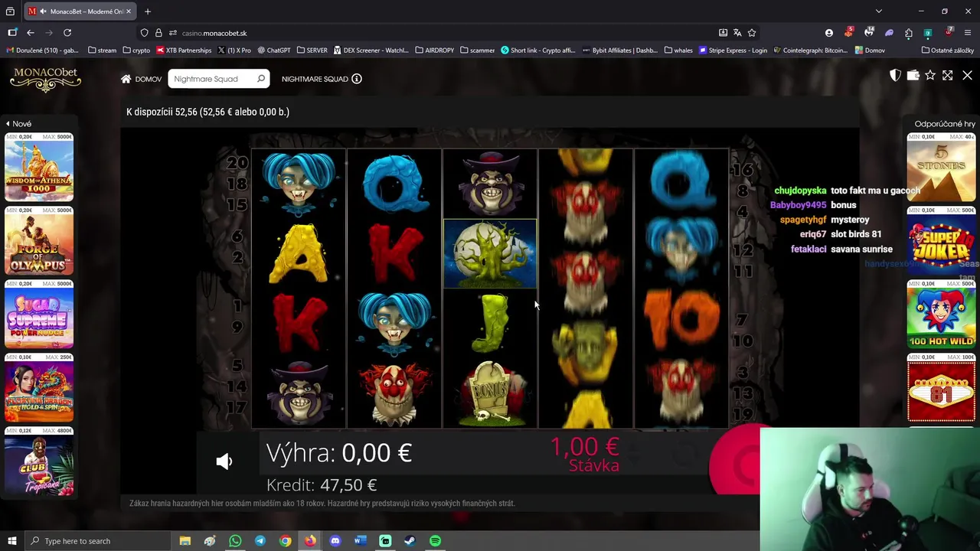
Task: Click the NIGHTMARE SQUAD title link
Action: [315, 79]
